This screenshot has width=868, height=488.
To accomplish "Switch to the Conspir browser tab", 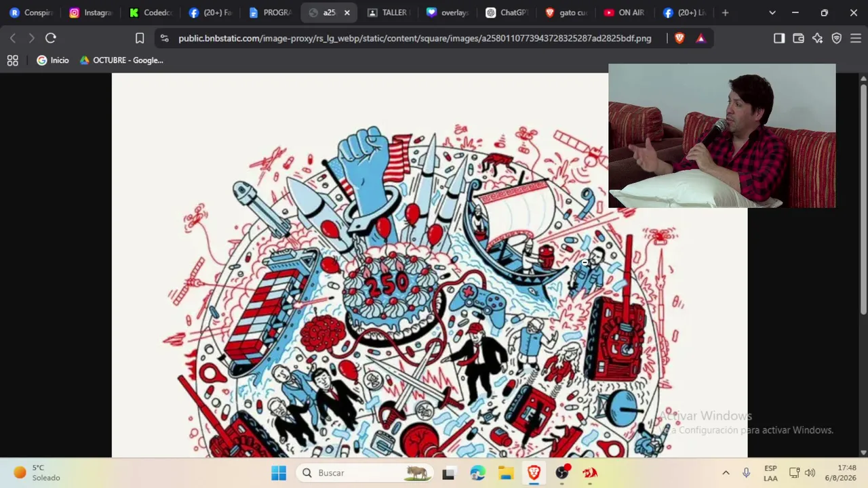I will click(x=31, y=13).
